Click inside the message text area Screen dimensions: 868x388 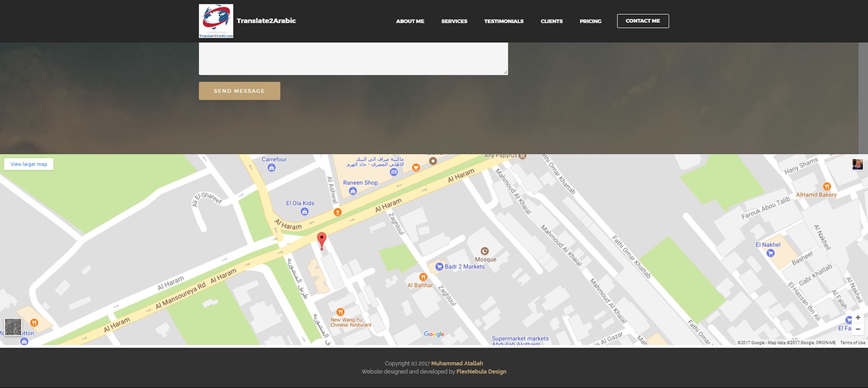[353, 58]
